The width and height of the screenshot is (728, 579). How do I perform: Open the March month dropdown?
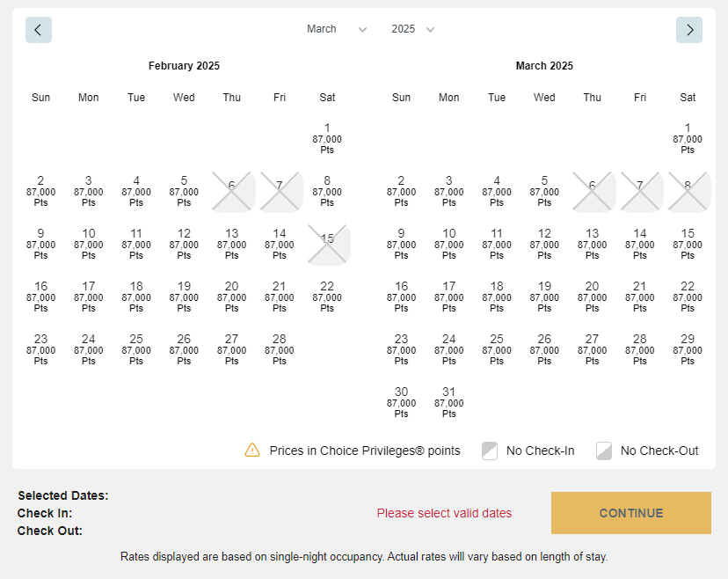(x=322, y=29)
